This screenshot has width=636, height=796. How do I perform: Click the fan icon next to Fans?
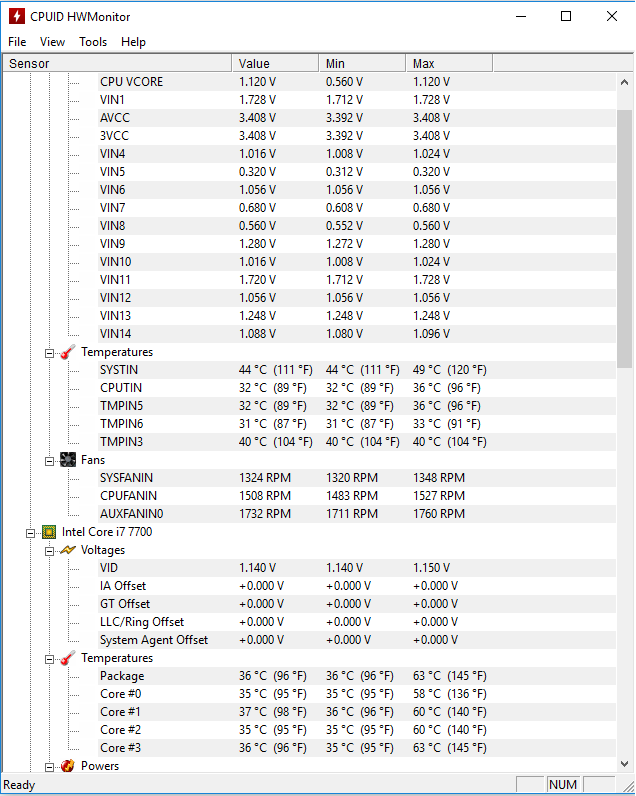click(x=68, y=460)
